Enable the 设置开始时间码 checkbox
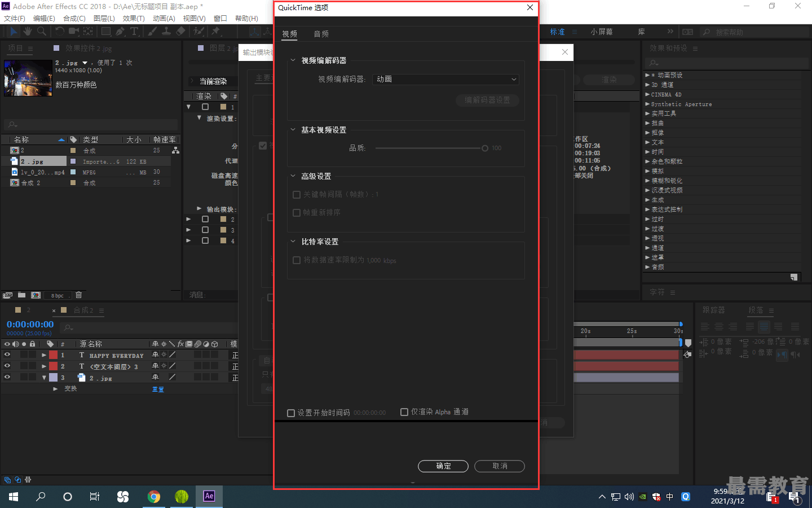This screenshot has width=812, height=508. pos(291,413)
